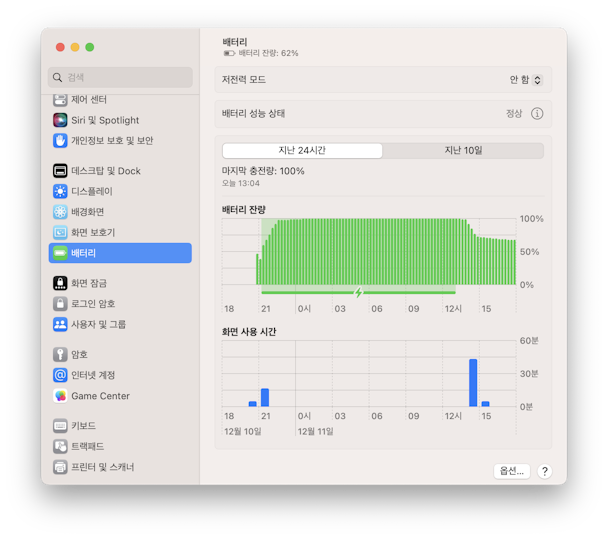Select 데스크탑 및 Dock sidebar item
Image resolution: width=608 pixels, height=539 pixels.
120,171
